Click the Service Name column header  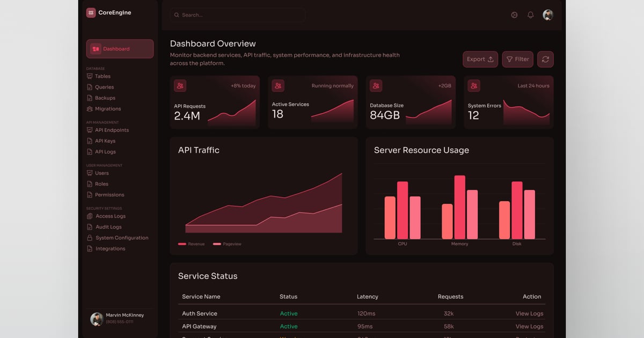[201, 297]
